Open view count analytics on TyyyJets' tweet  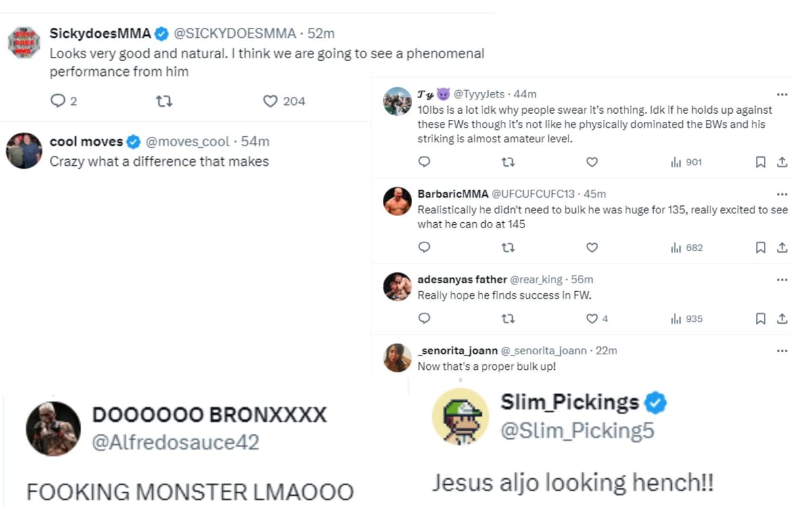(x=679, y=162)
